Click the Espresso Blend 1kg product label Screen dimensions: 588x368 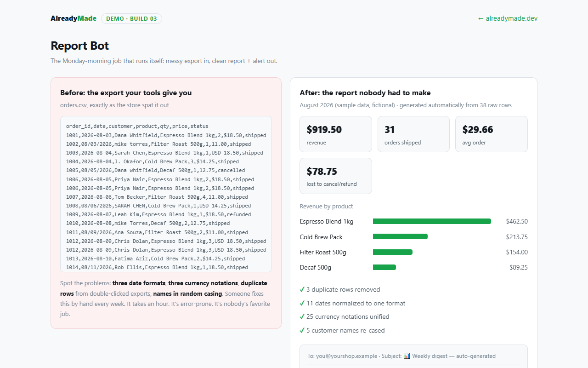coord(327,221)
